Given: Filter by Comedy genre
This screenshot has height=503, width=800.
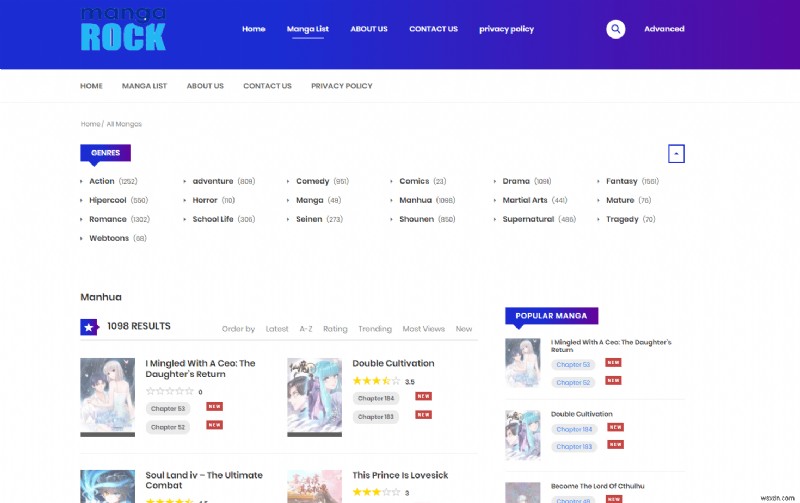Looking at the screenshot, I should click(313, 181).
